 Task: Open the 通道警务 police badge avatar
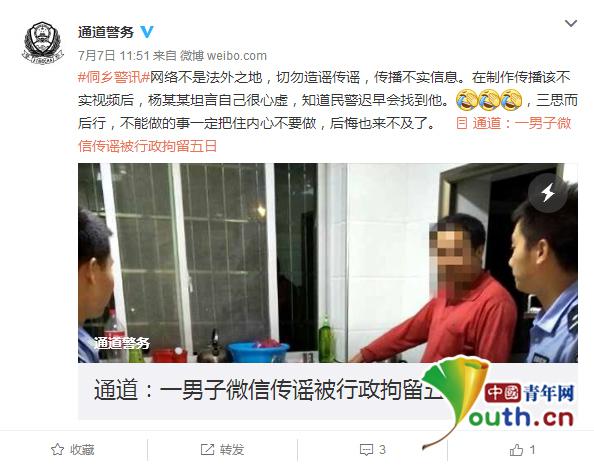pos(43,43)
